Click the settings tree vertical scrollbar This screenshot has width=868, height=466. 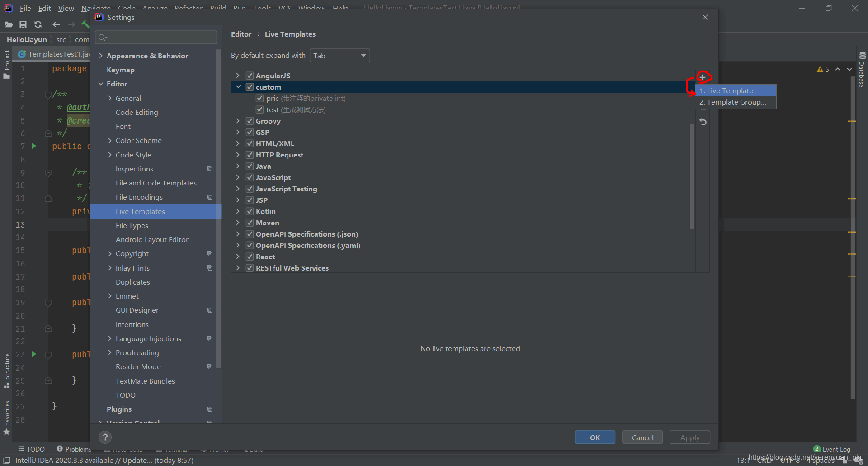coord(219,208)
